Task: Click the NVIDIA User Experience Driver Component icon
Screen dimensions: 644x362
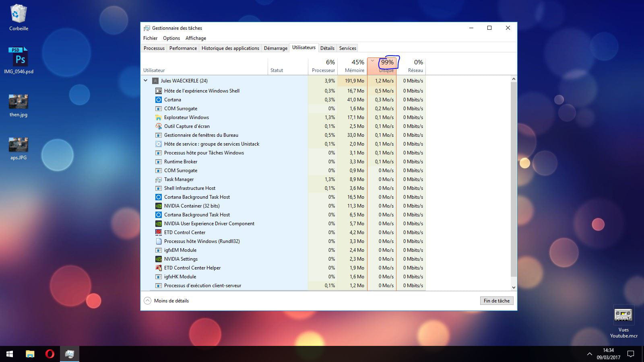Action: 159,224
